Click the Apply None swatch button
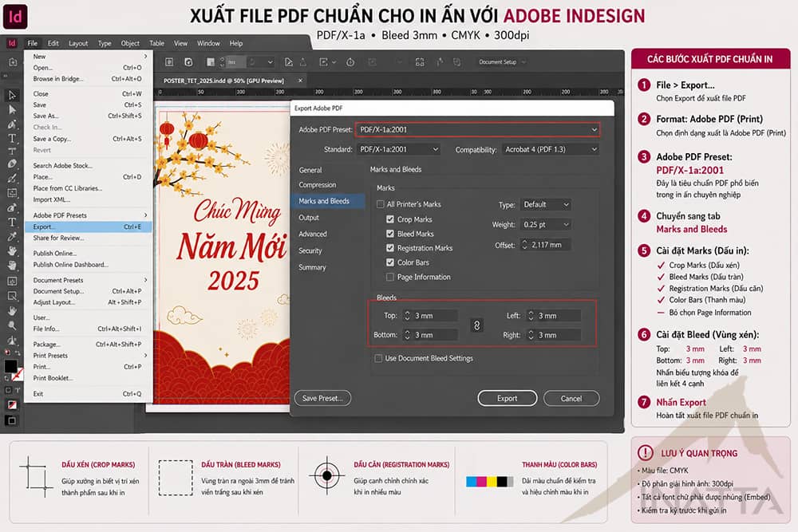Screen dimensions: 798x532 click(x=12, y=405)
